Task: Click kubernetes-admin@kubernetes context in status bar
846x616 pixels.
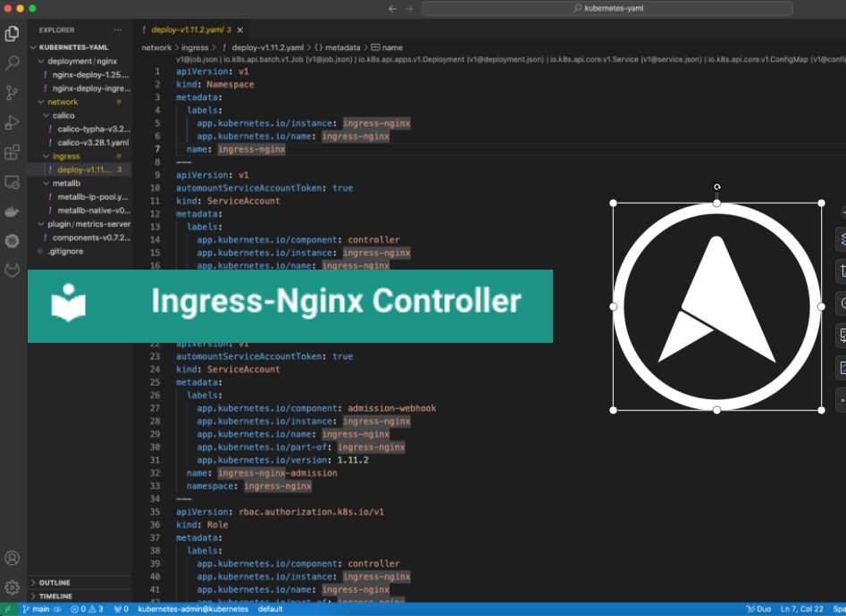Action: (x=193, y=609)
